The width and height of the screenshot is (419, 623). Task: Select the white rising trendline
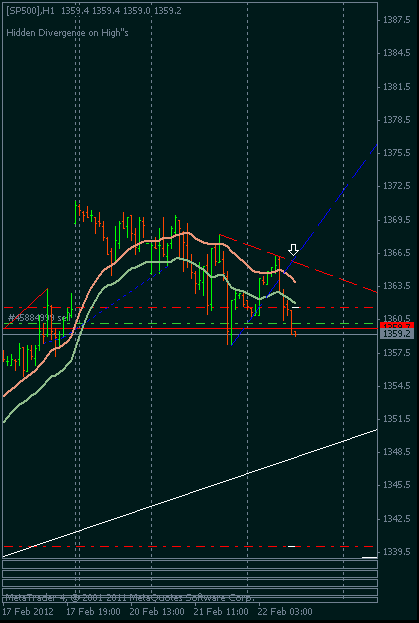click(190, 493)
